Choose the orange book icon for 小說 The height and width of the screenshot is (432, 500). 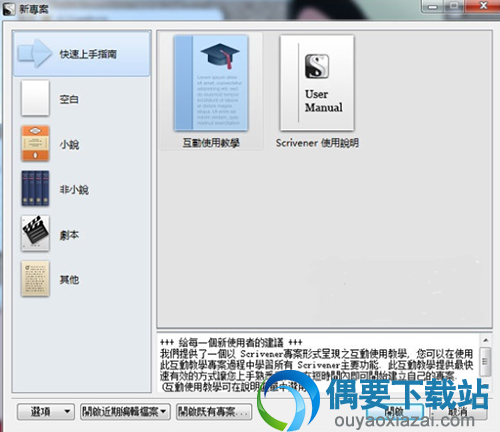pyautogui.click(x=35, y=143)
